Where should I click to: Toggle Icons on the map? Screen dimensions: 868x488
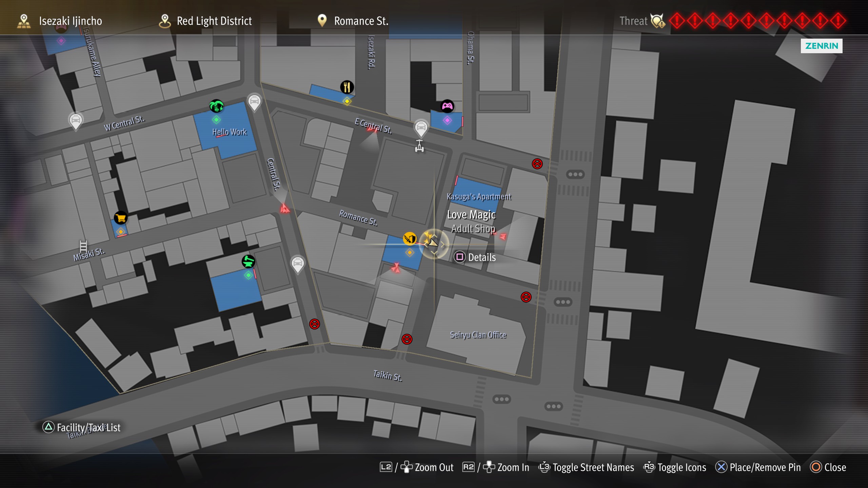tap(675, 467)
